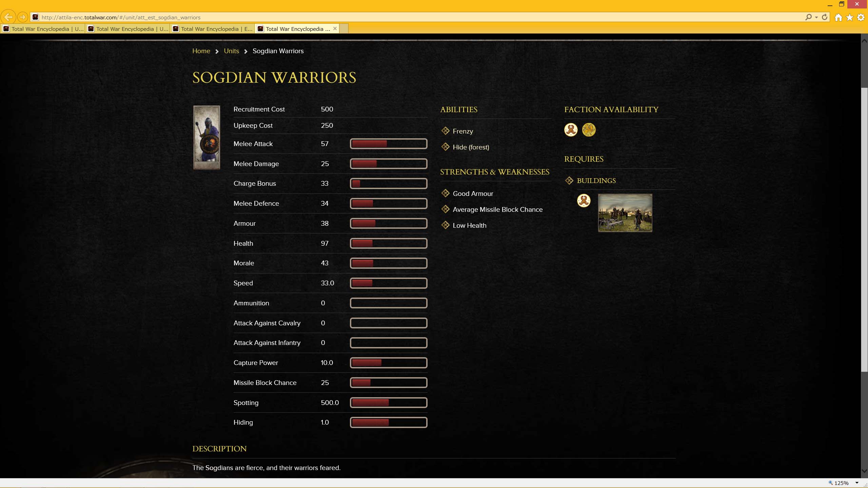Click the Sogdian Warriors unit card portrait
The height and width of the screenshot is (488, 868).
(x=206, y=137)
